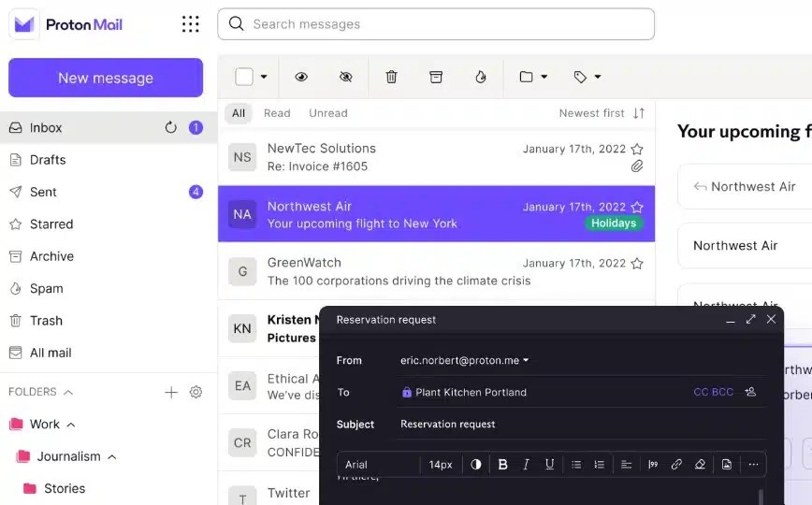Add CC BCC recipients in composer
Image resolution: width=812 pixels, height=505 pixels.
(713, 392)
